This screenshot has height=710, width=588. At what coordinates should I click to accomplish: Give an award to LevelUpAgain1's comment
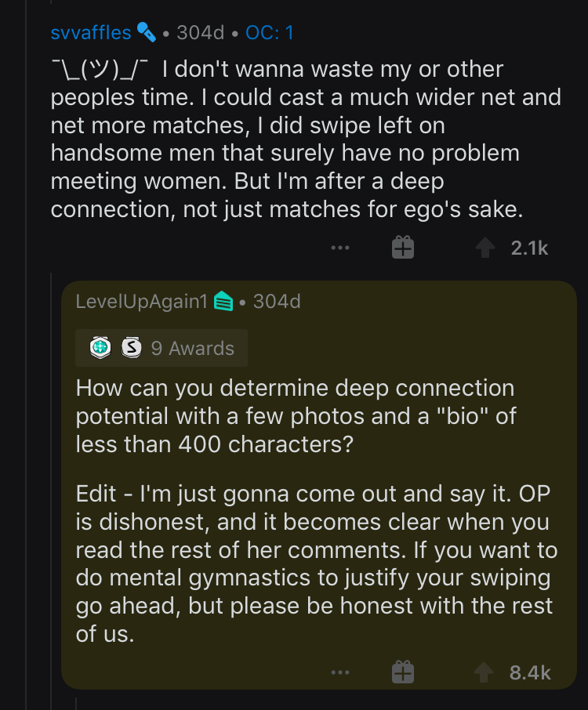402,672
